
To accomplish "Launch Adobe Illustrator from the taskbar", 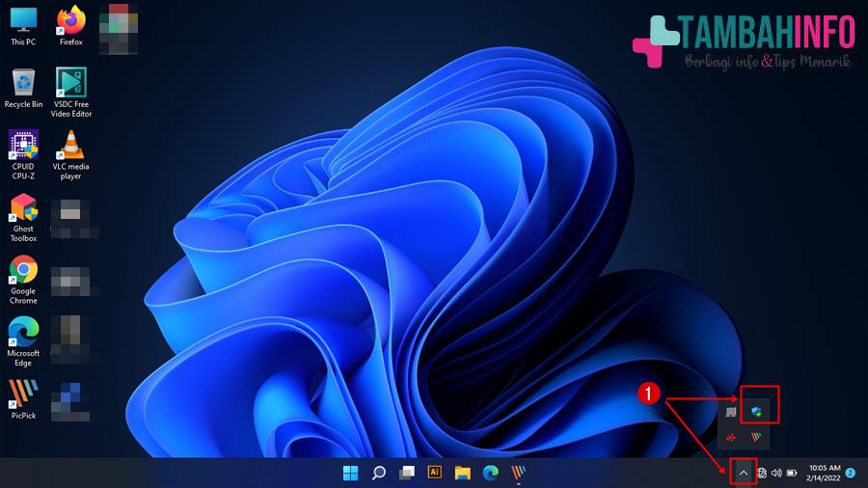I will pyautogui.click(x=435, y=472).
